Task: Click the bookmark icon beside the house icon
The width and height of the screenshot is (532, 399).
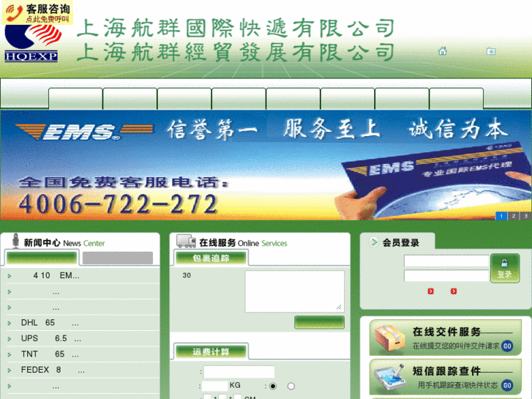Action: [491, 51]
